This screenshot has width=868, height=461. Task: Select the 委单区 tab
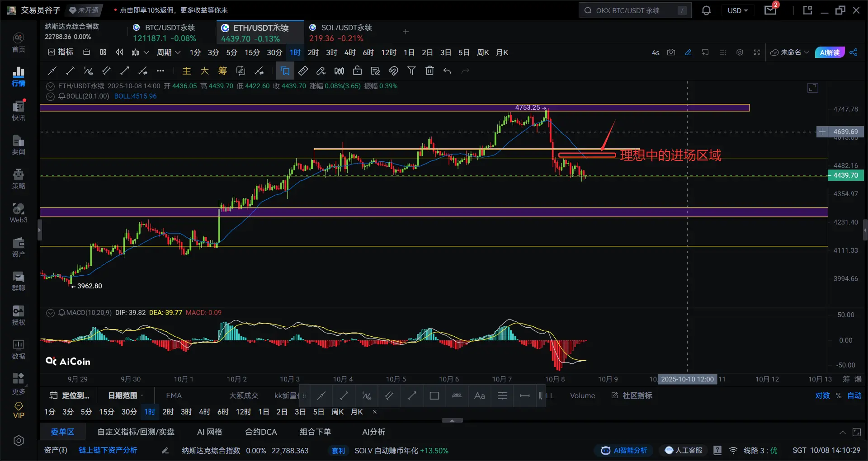[x=62, y=432]
